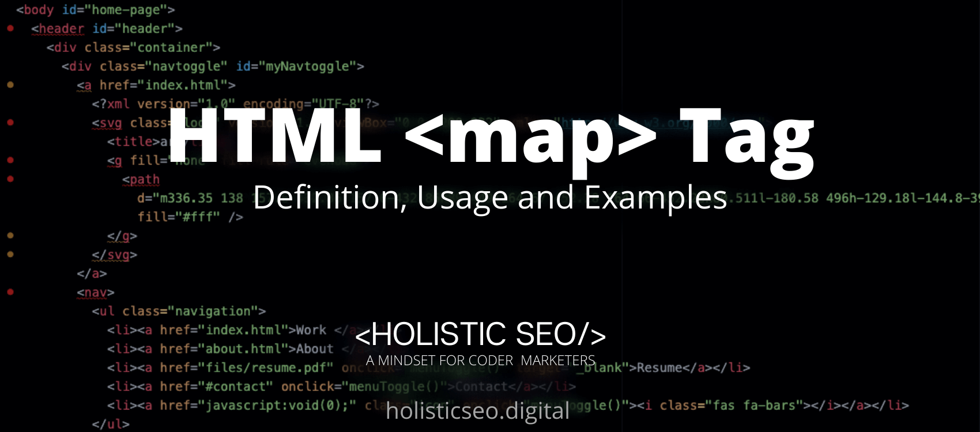
Task: Click the closing </g> tag text
Action: (x=122, y=236)
